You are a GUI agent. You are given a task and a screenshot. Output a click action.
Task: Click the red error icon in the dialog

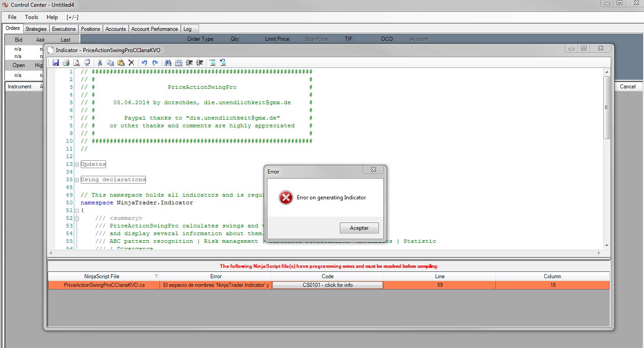coord(286,198)
